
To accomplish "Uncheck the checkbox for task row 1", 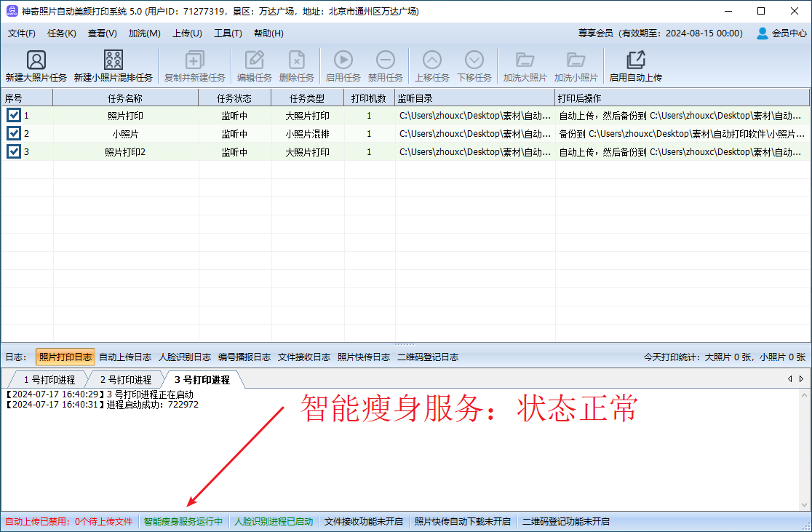I will [x=14, y=115].
